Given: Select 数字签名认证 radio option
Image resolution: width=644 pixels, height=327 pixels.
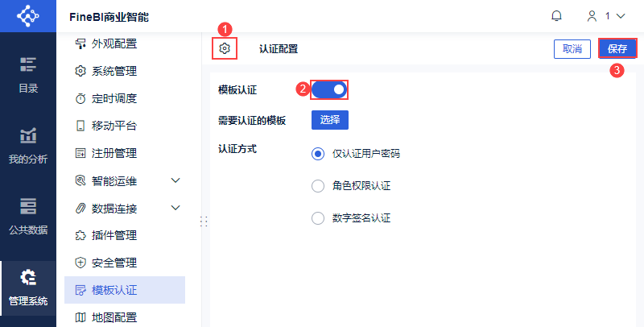Looking at the screenshot, I should coord(318,217).
